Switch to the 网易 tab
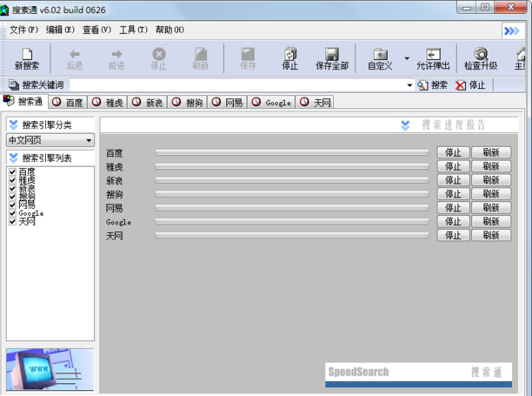 click(228, 102)
